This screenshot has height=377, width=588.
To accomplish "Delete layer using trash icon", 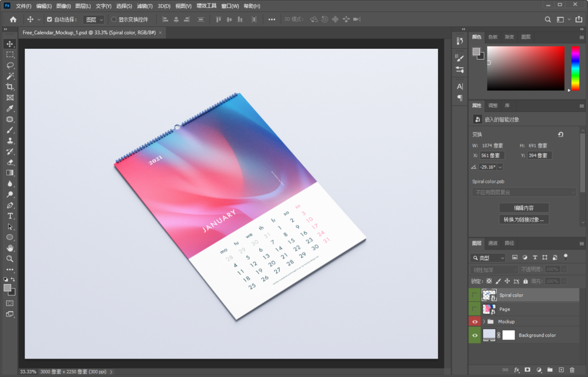I will click(x=572, y=370).
